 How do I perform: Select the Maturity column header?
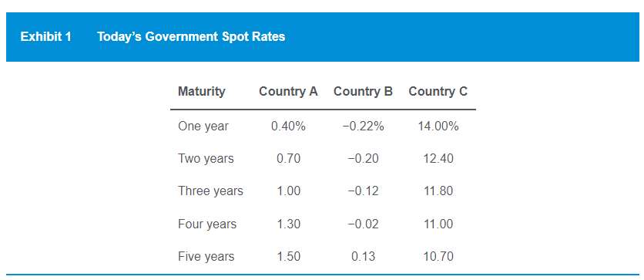click(x=201, y=91)
